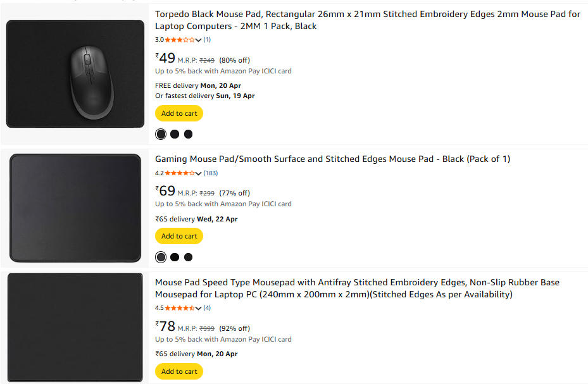Click the Speed Type mousepad product image
The height and width of the screenshot is (384, 588).
(x=75, y=328)
